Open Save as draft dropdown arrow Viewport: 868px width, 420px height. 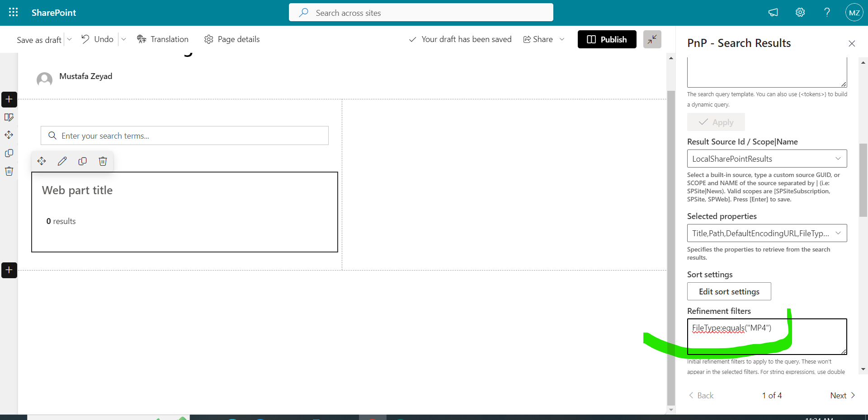tap(70, 39)
